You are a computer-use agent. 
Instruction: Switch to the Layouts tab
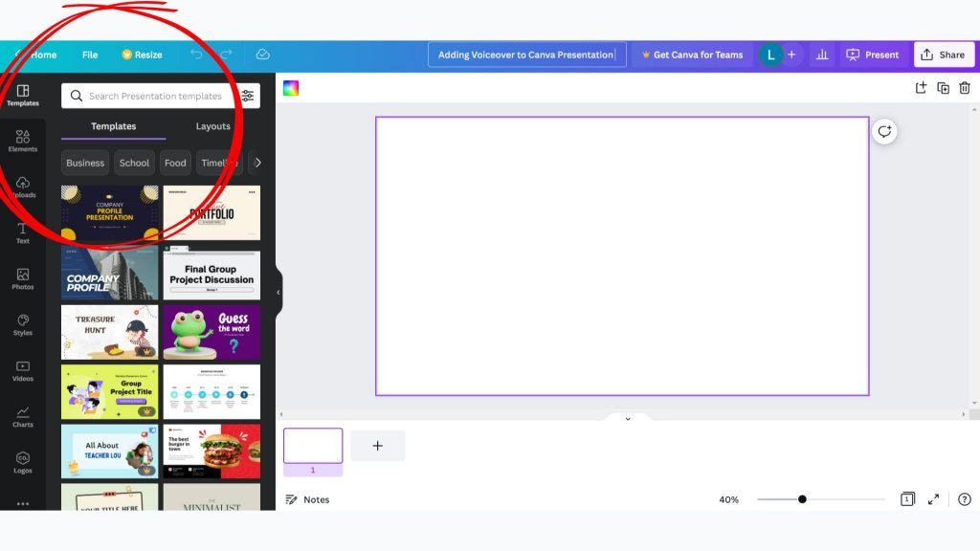(212, 126)
